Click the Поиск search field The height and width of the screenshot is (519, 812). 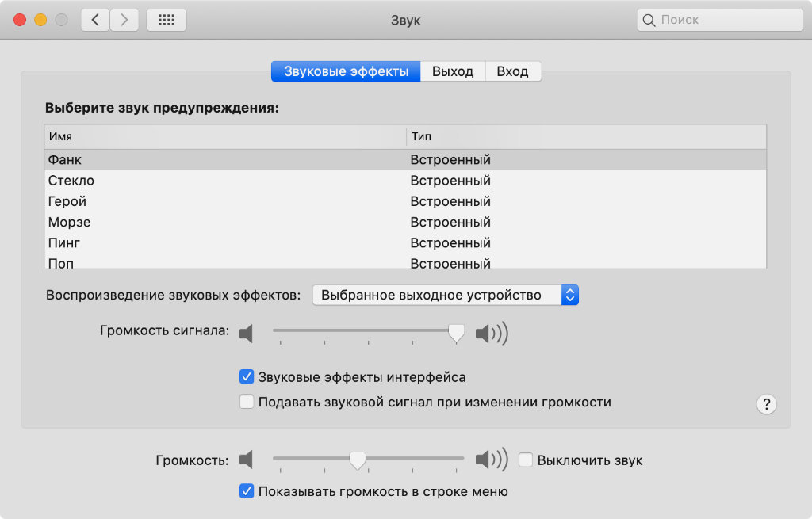(718, 20)
